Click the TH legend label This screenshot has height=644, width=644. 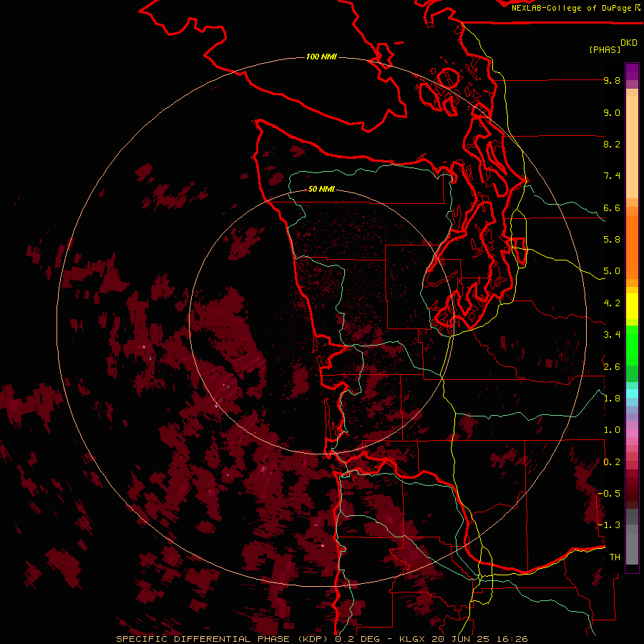(615, 557)
